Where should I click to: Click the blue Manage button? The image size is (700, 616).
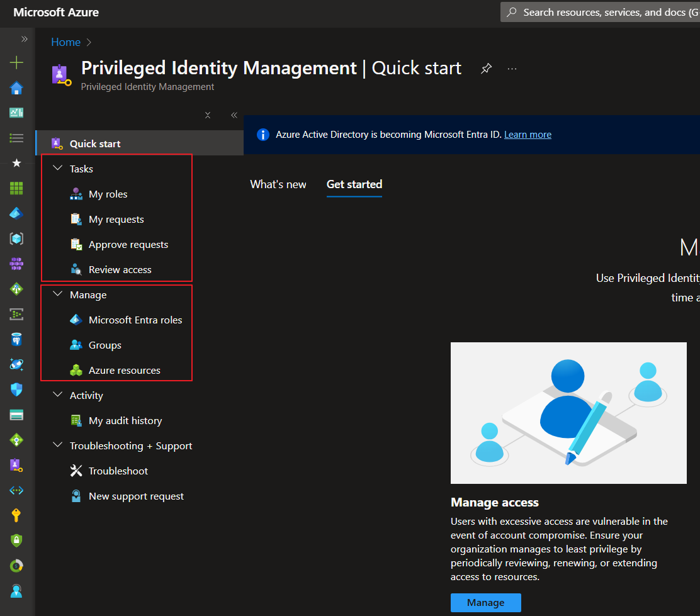point(486,603)
